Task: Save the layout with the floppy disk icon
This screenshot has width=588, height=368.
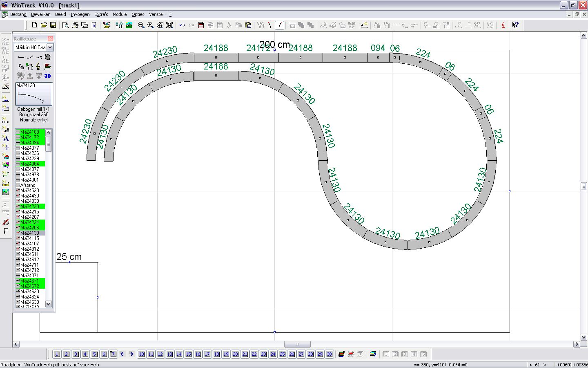Action: (53, 25)
